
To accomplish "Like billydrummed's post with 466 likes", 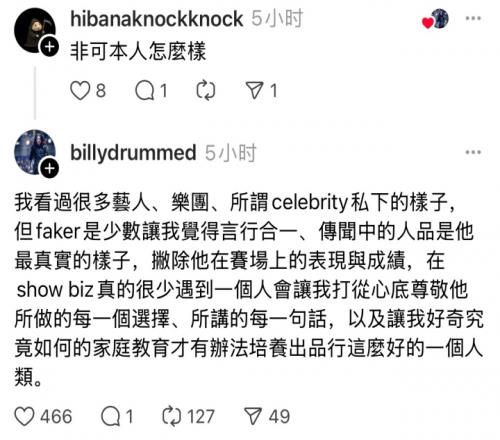I will point(24,417).
